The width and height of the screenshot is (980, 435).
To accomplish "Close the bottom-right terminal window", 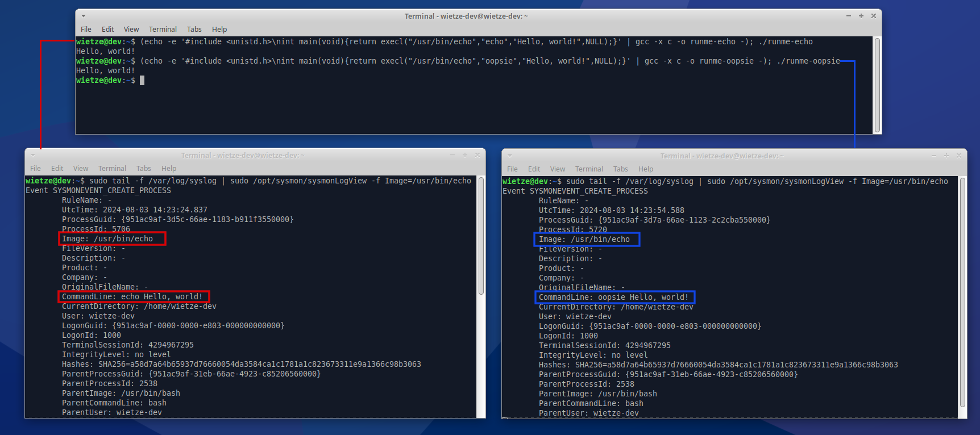I will [959, 156].
